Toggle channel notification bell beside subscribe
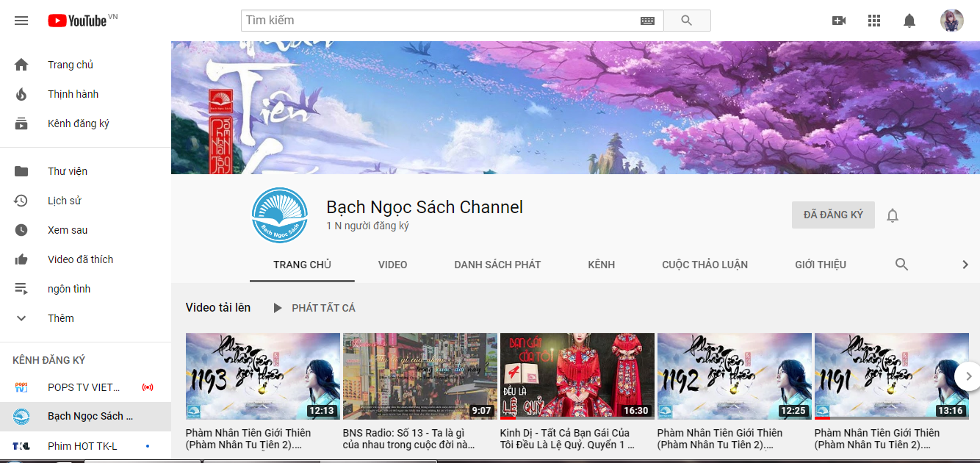The image size is (980, 463). [893, 215]
